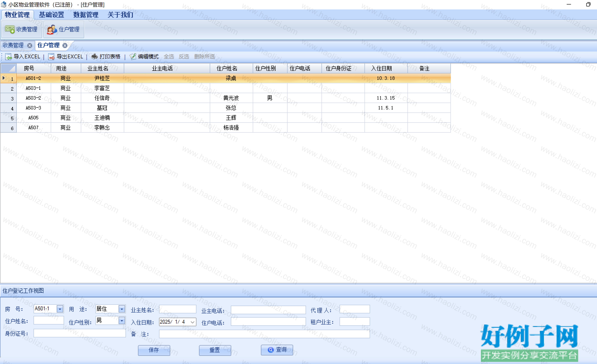
Task: Click owner name 李富芝 cell
Action: [103, 88]
